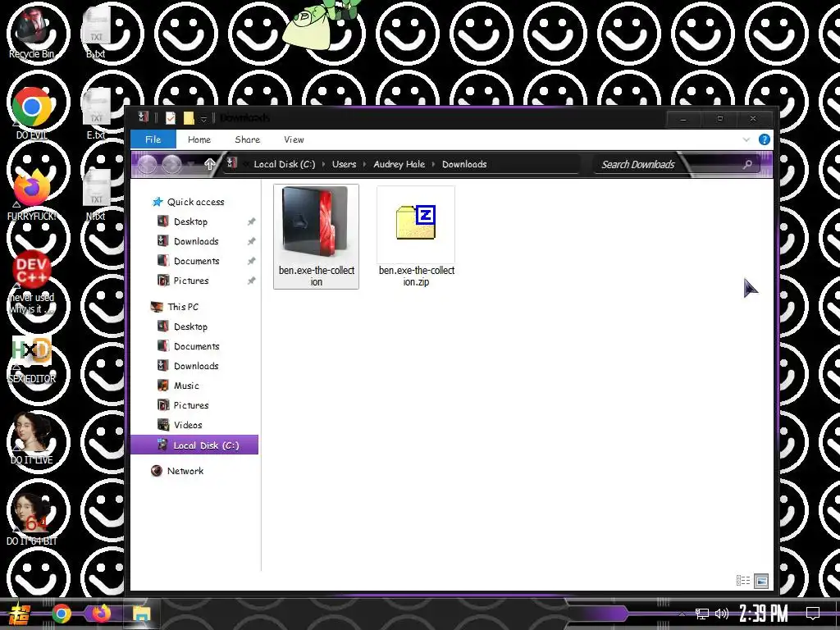Click the Back navigation button
The width and height of the screenshot is (840, 630).
[x=148, y=164]
